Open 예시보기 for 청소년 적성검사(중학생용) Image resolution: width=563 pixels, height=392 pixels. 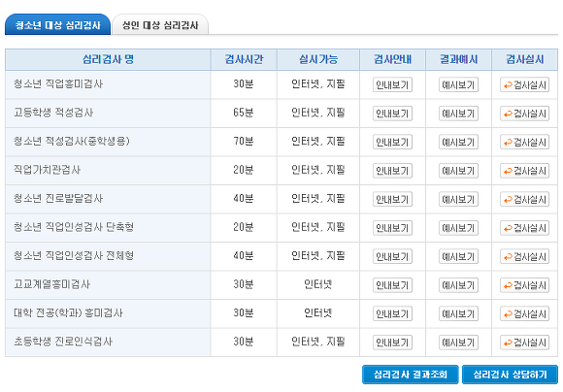coord(458,143)
